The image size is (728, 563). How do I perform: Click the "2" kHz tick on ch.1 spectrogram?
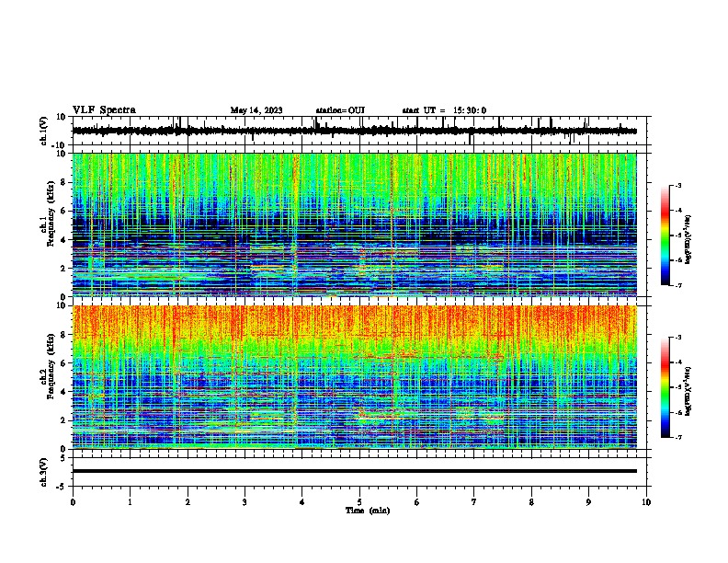tap(63, 269)
